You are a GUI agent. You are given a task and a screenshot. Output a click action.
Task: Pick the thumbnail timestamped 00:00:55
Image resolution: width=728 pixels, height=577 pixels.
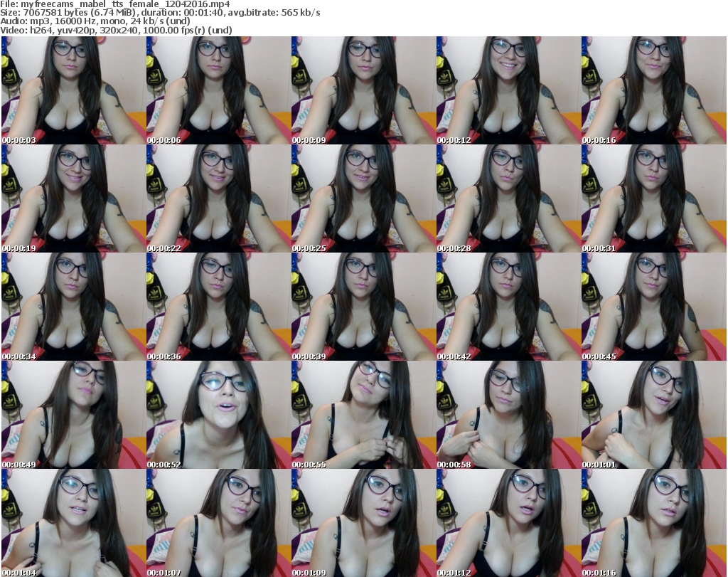click(x=363, y=415)
